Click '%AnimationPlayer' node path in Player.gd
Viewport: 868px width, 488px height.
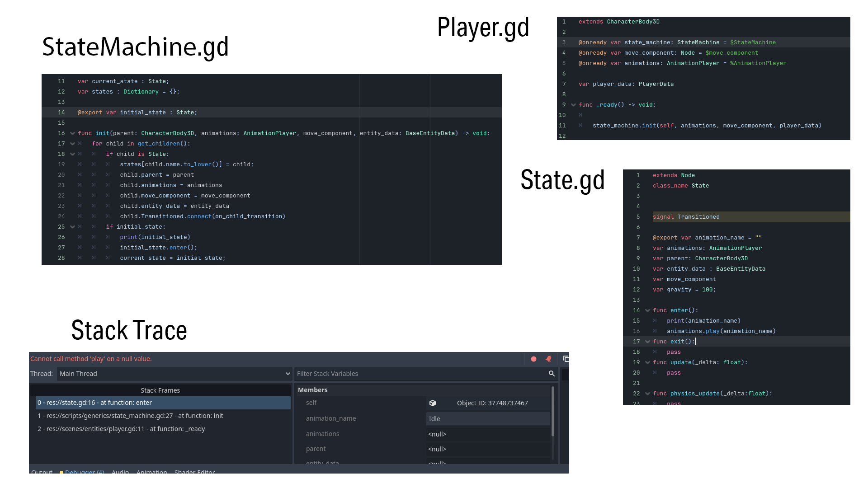point(758,63)
